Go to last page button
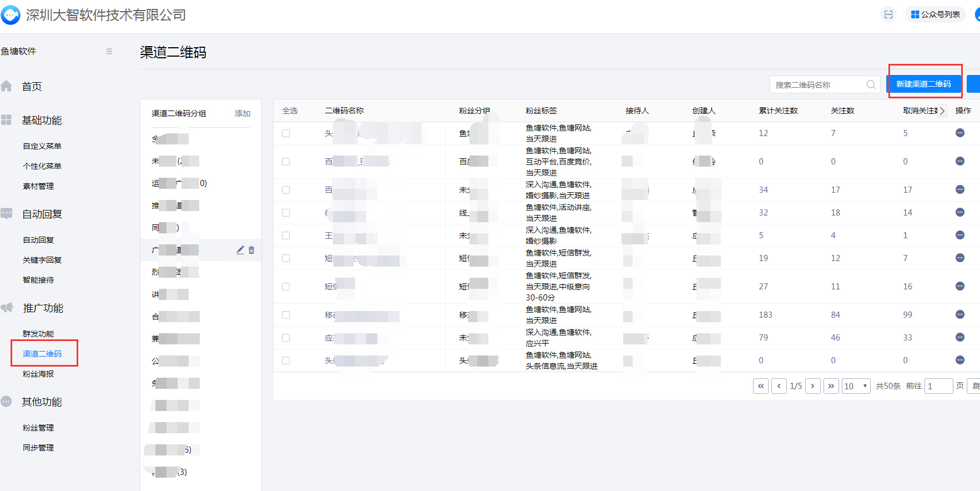Screen dimensions: 980x491 pyautogui.click(x=831, y=386)
